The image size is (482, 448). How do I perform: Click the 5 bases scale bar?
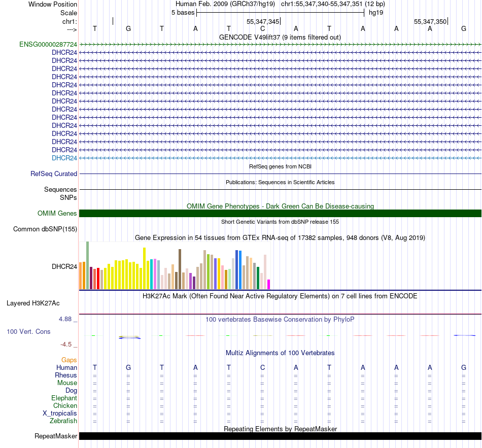pyautogui.click(x=281, y=13)
